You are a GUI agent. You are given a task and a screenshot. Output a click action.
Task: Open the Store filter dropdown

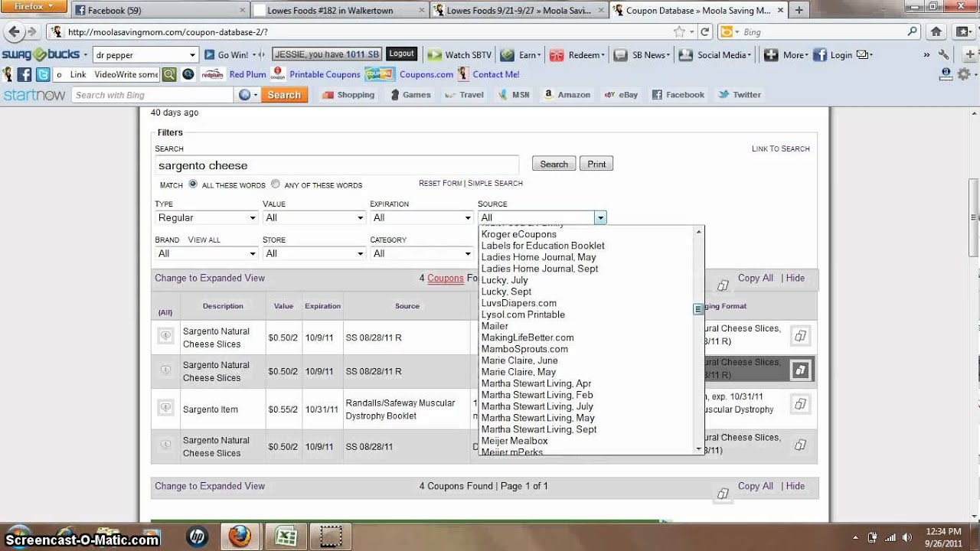(314, 253)
